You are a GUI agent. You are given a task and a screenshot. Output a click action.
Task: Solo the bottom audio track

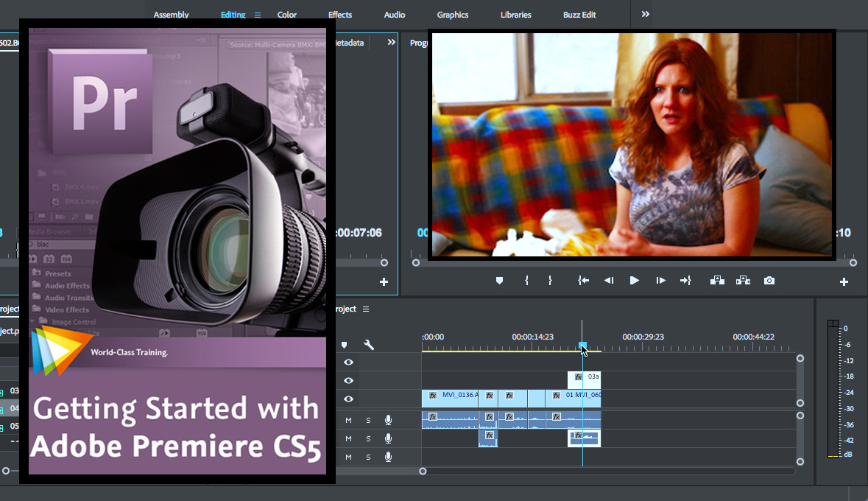pos(368,457)
